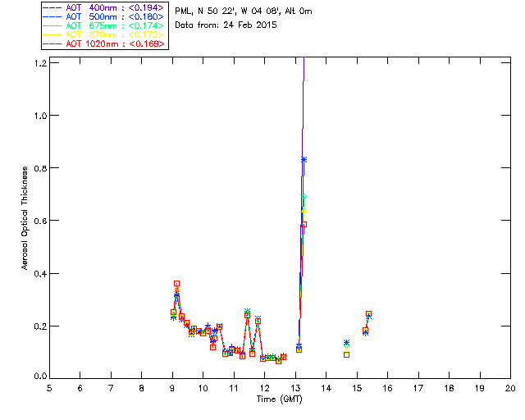Click the AOT 1020nm legend entry

pyautogui.click(x=104, y=43)
